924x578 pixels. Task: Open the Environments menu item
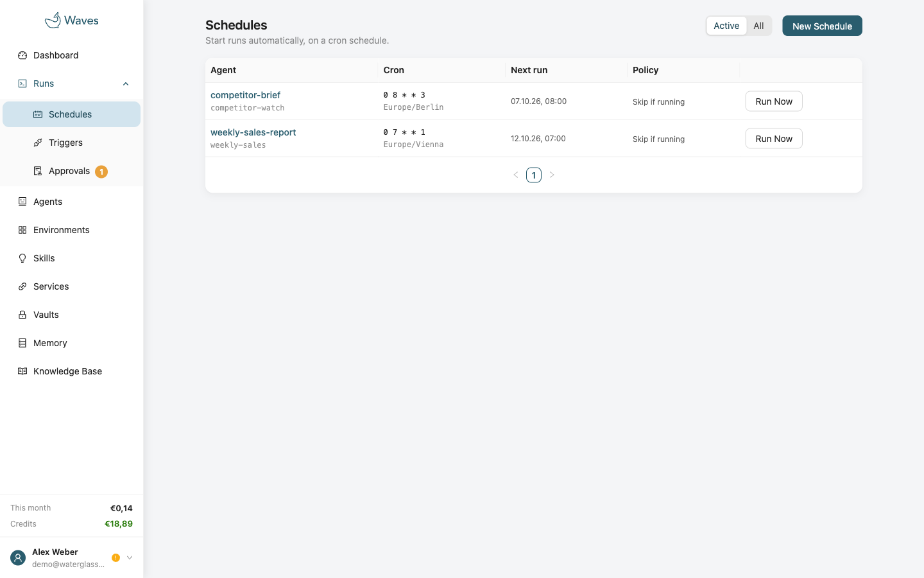coord(72,230)
